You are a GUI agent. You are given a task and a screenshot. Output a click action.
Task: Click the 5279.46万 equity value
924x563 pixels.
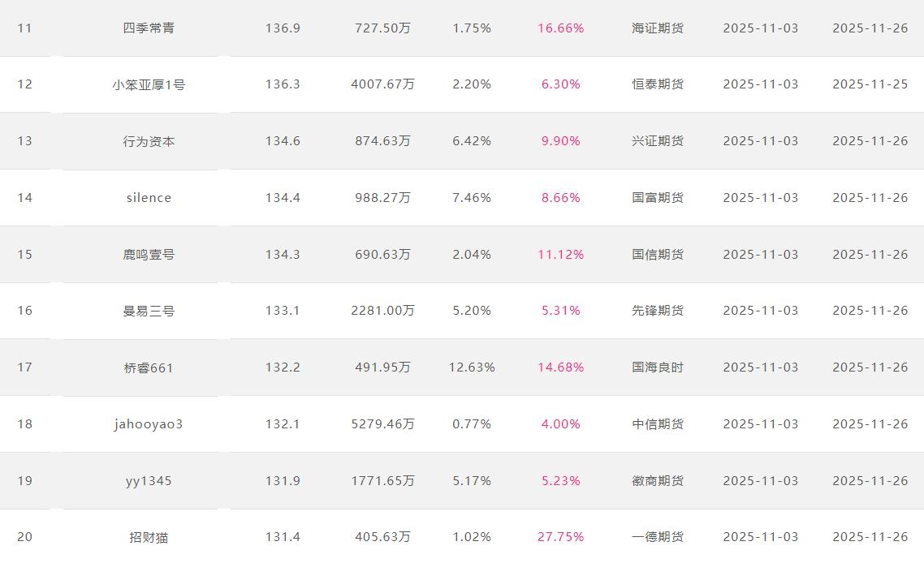[x=382, y=424]
